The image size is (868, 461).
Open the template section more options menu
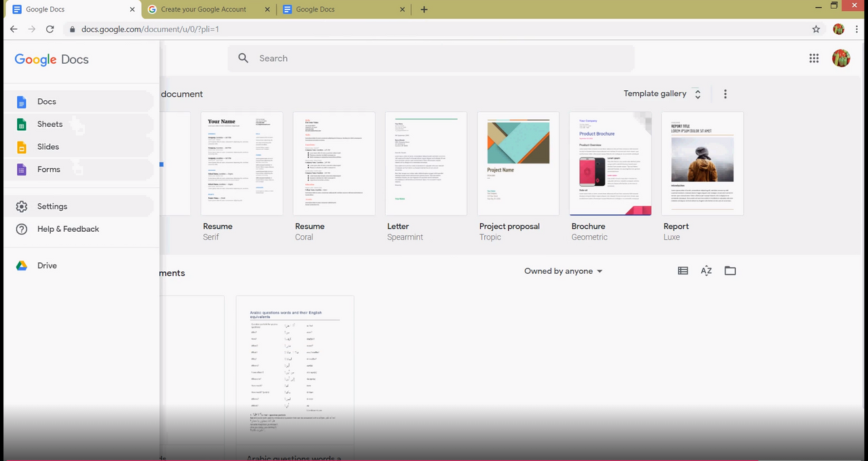tap(725, 94)
